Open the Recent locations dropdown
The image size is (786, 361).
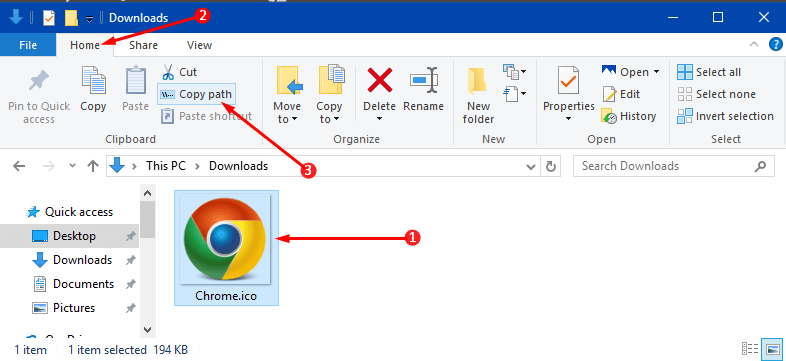(72, 166)
